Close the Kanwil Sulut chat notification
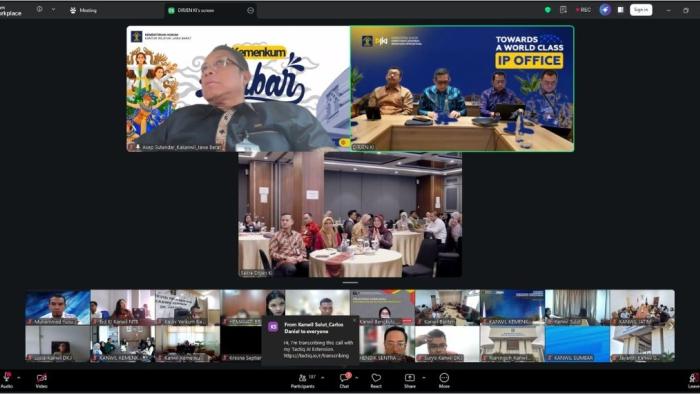This screenshot has width=700, height=394. point(355,320)
